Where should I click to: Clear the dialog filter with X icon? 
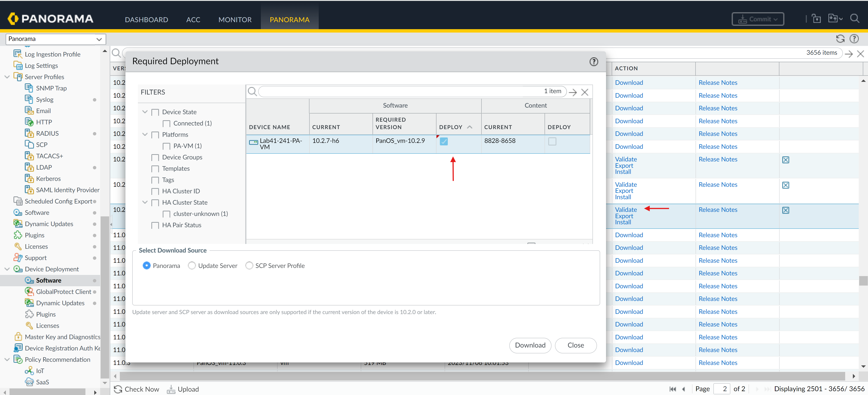pyautogui.click(x=585, y=92)
